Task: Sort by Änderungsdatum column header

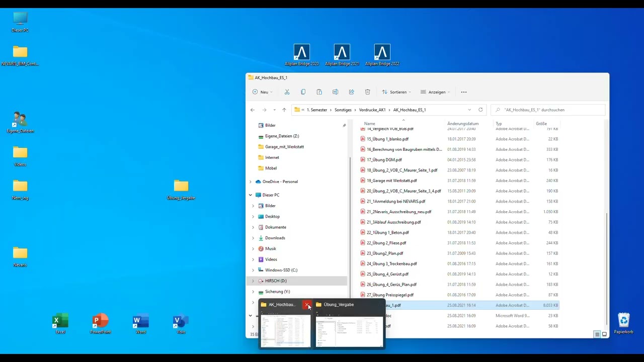Action: pyautogui.click(x=463, y=124)
